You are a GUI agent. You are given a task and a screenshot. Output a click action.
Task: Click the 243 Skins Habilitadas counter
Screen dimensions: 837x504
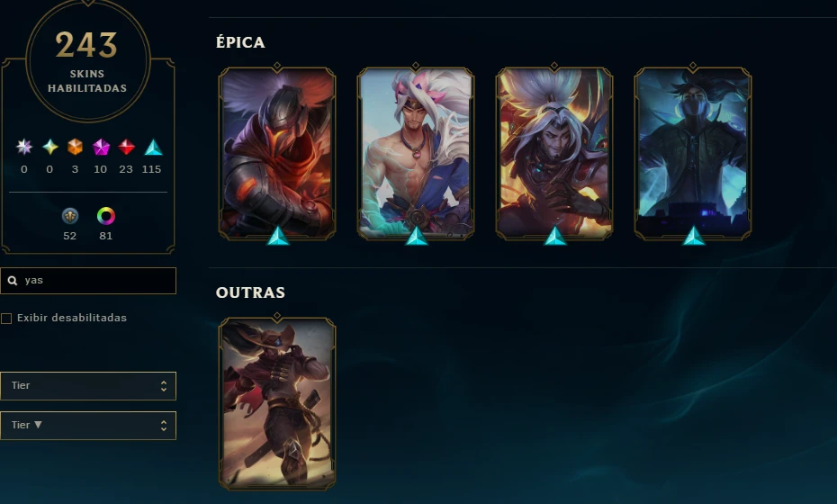pyautogui.click(x=87, y=60)
